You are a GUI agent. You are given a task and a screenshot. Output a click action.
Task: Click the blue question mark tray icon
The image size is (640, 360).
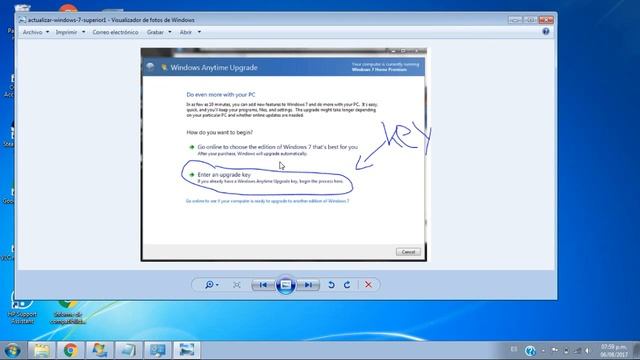530,351
